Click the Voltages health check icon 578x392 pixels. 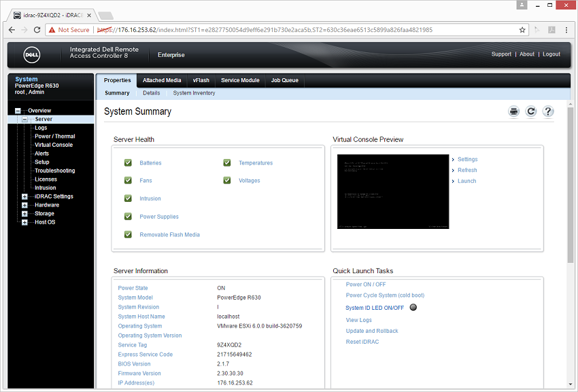tap(227, 180)
